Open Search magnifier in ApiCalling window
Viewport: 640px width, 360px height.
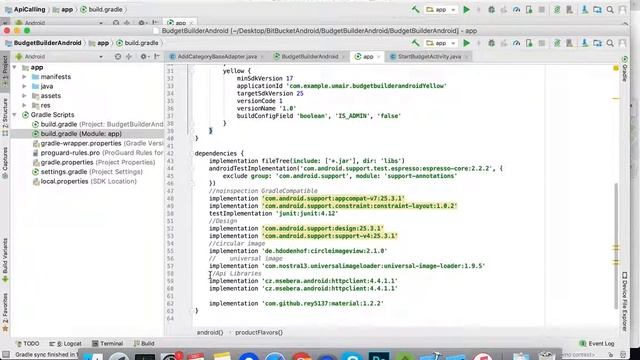(x=610, y=9)
